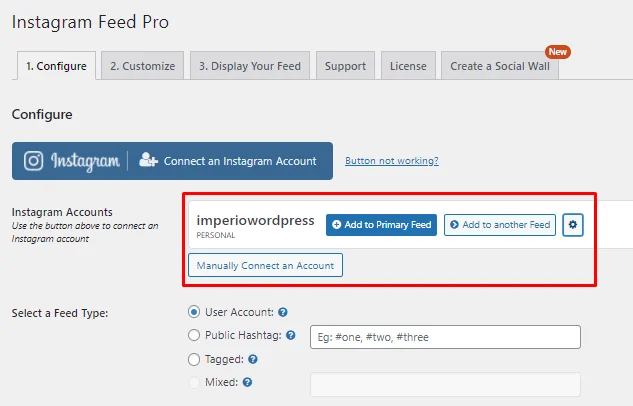The width and height of the screenshot is (633, 406).
Task: Click Connect an Instagram Account button
Action: 172,161
